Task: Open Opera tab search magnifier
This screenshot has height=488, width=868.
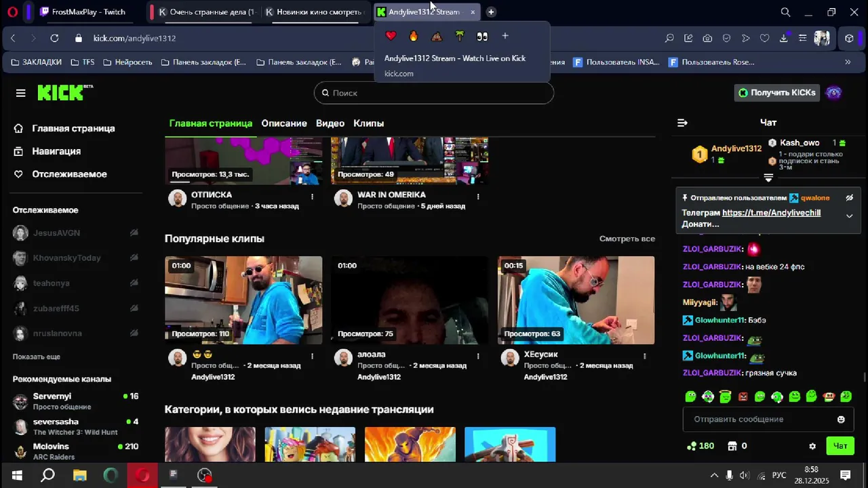Action: pyautogui.click(x=785, y=12)
